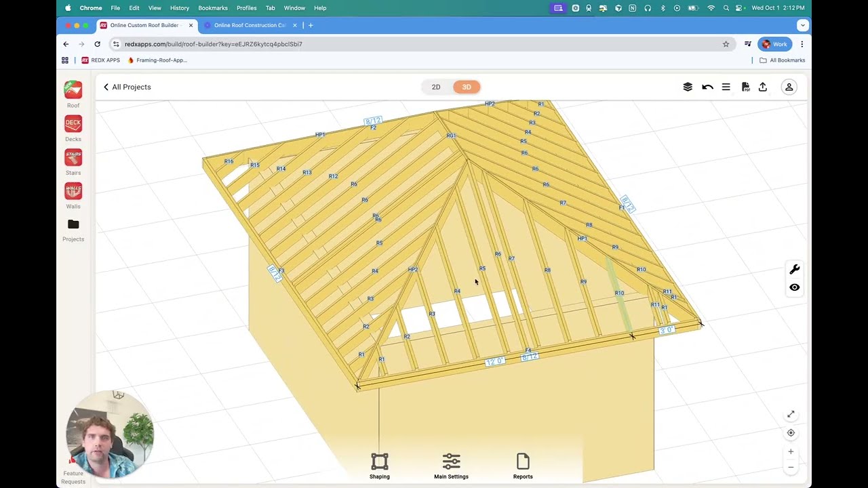Open the Walls app in sidebar
The width and height of the screenshot is (868, 488).
tap(73, 191)
